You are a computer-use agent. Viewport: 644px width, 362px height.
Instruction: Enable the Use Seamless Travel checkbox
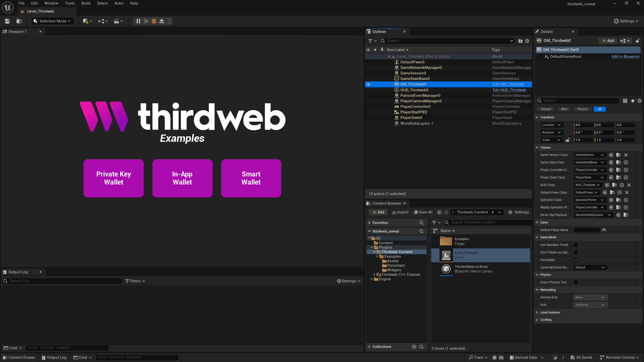[576, 245]
